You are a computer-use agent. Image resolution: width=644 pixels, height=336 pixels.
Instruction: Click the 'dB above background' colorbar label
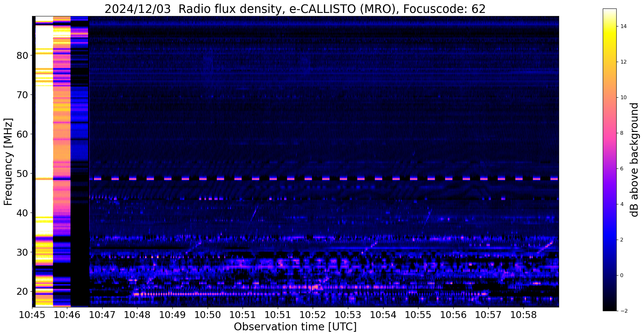tap(635, 160)
